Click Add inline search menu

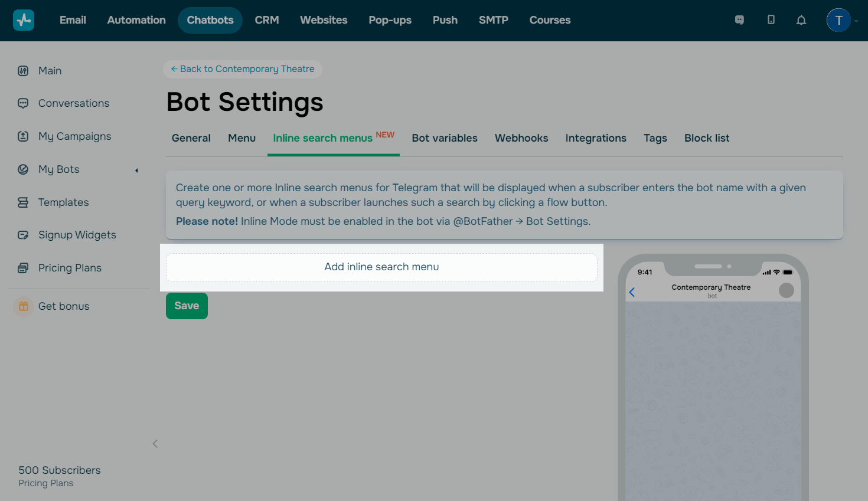pyautogui.click(x=381, y=267)
